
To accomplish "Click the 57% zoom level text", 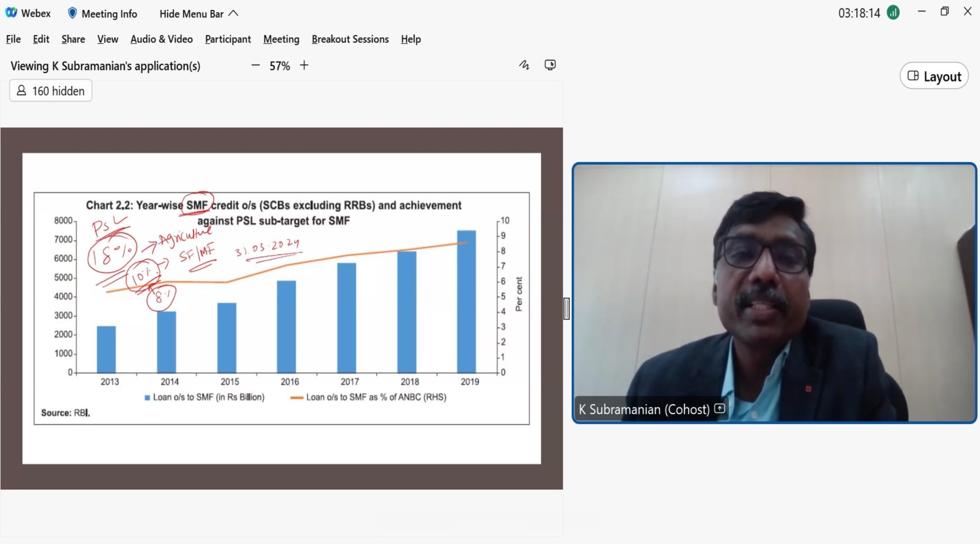I will [280, 66].
